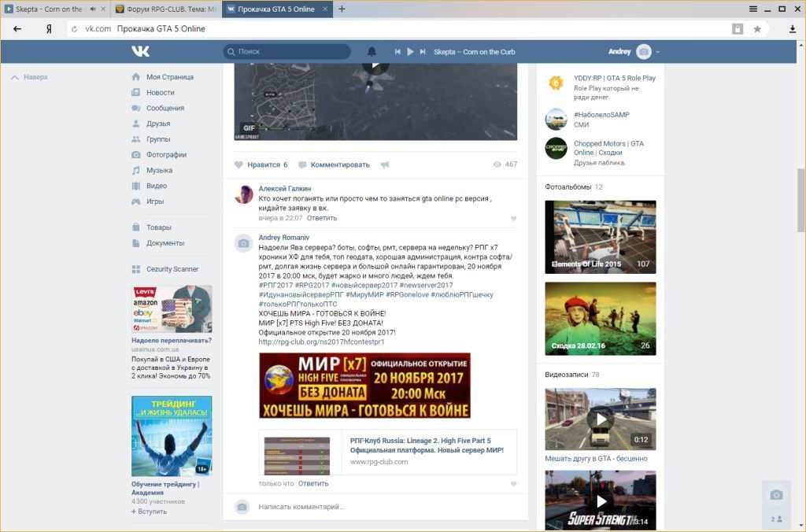This screenshot has width=806, height=532.
Task: Open browser downloads arrow icon
Action: click(x=793, y=29)
